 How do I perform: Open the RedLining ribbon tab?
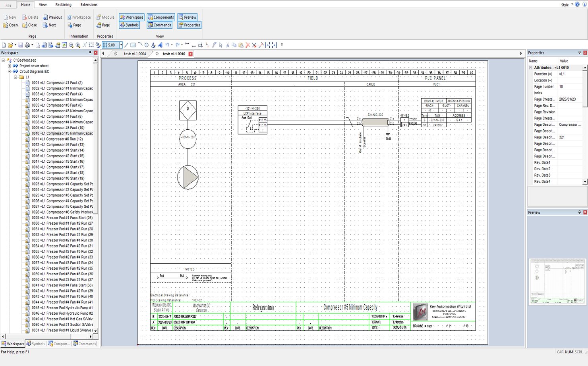tap(63, 5)
